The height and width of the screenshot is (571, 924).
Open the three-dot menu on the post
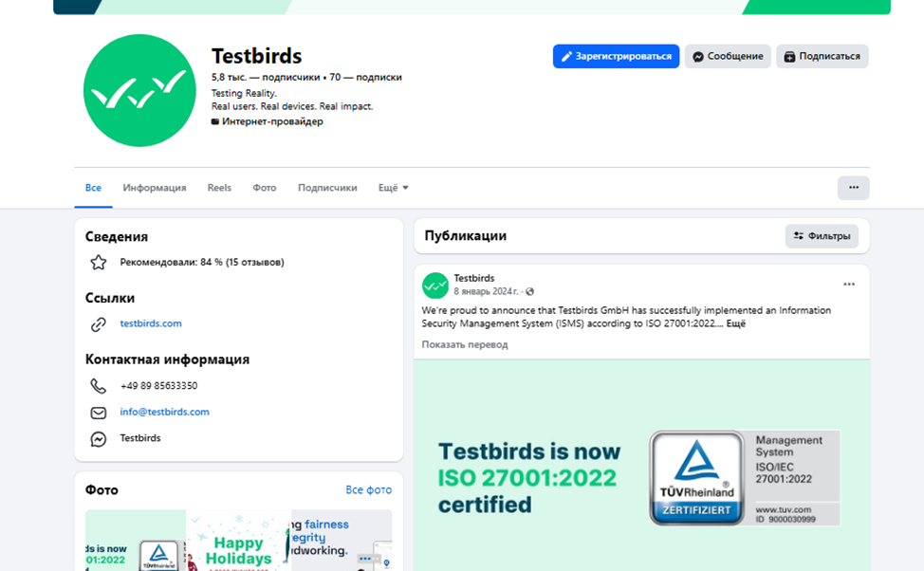(x=848, y=284)
